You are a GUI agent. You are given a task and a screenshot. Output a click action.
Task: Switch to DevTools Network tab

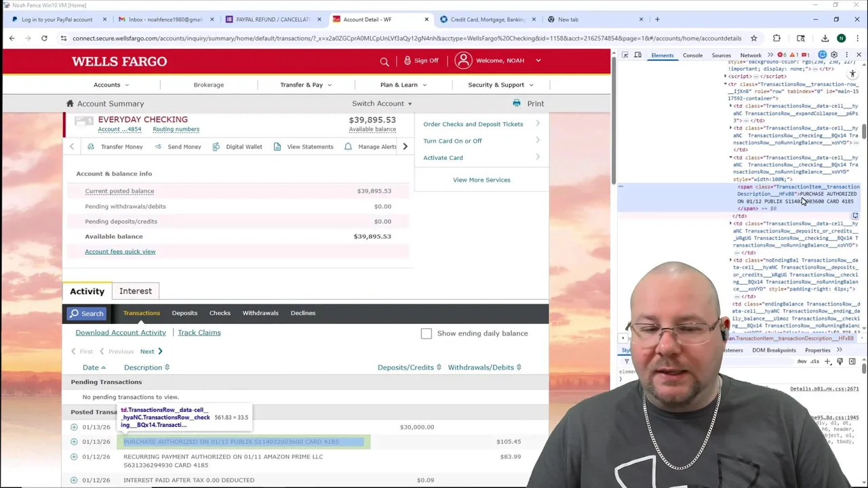point(751,55)
